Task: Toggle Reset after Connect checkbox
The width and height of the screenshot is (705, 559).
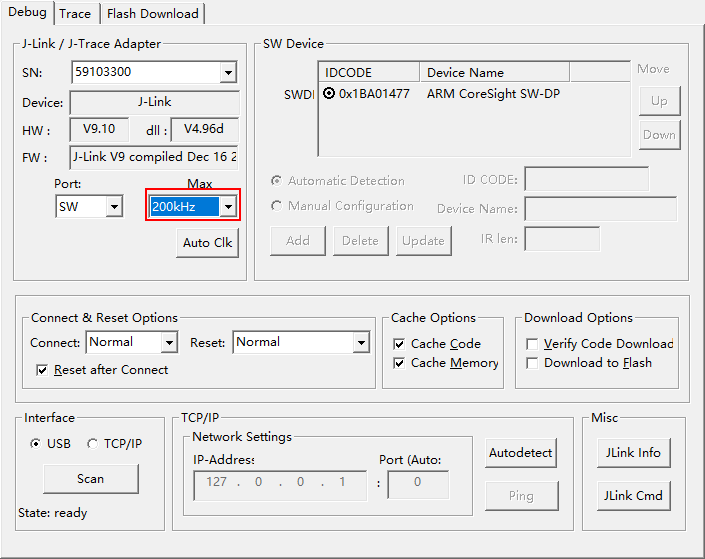Action: (x=42, y=370)
